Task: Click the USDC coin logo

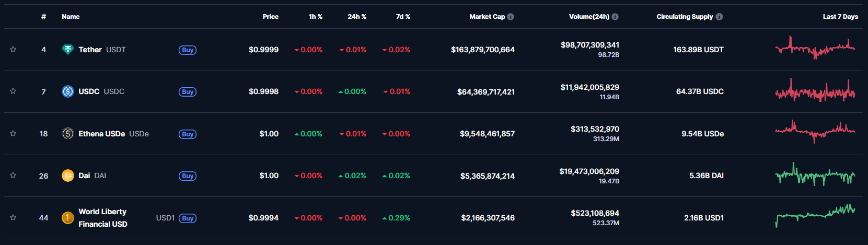Action: tap(68, 91)
